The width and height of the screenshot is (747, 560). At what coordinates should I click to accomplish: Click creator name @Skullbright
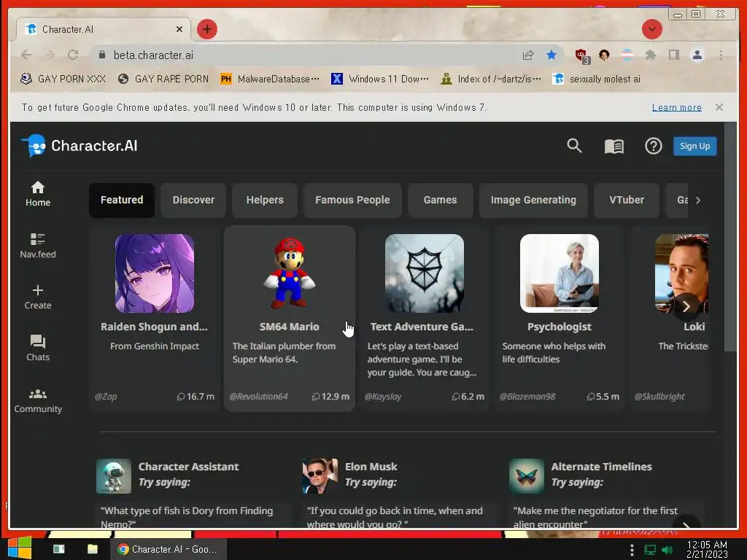pyautogui.click(x=659, y=396)
